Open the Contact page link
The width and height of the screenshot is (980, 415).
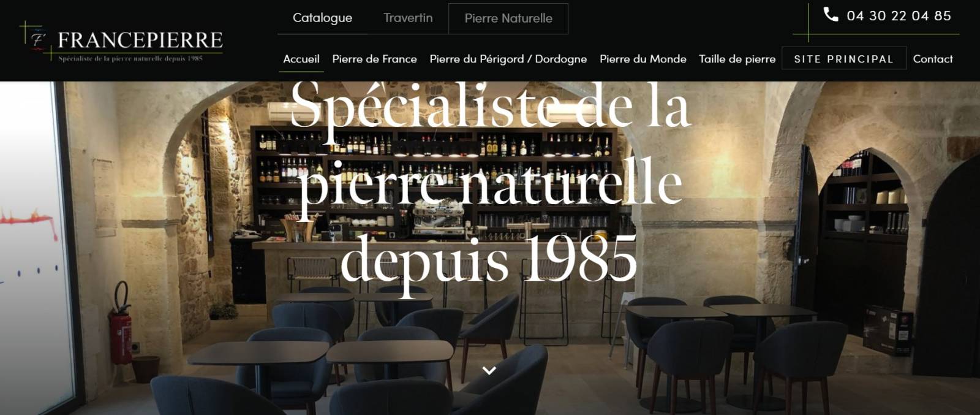[x=932, y=59]
